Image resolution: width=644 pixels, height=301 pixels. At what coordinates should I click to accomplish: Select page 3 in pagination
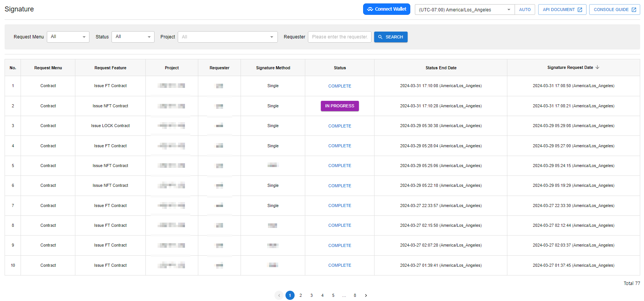(x=311, y=295)
